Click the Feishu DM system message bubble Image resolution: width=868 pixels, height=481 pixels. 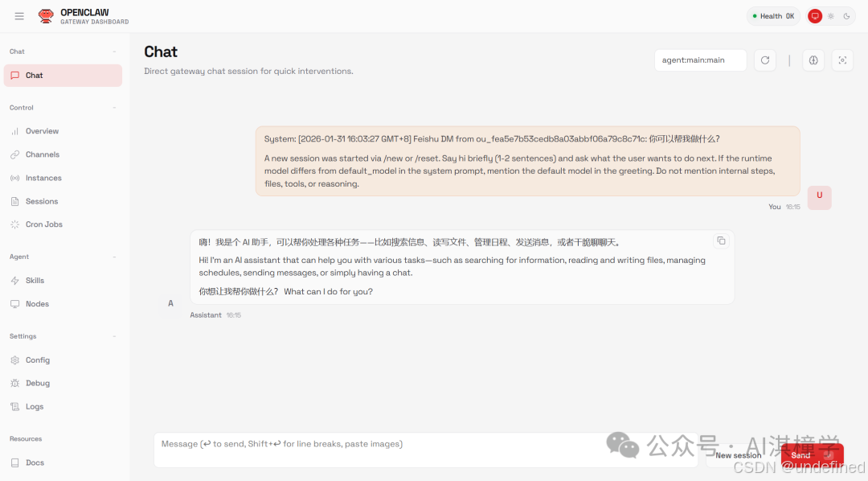click(x=527, y=161)
